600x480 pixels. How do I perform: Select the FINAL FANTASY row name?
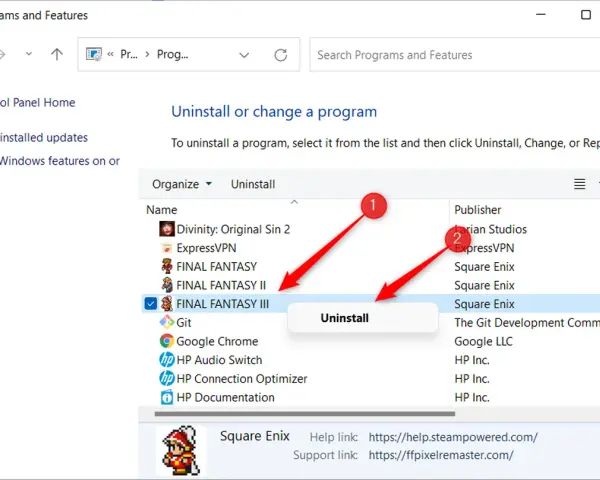point(217,266)
